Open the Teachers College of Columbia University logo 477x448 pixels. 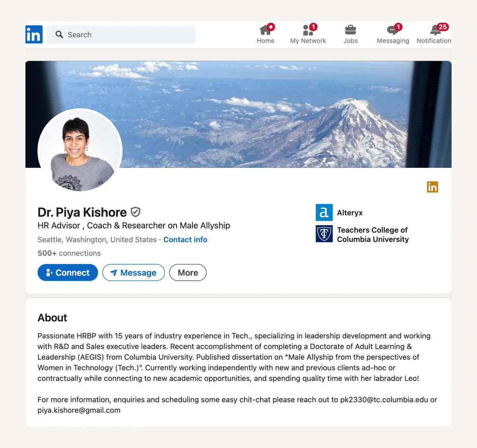point(324,234)
